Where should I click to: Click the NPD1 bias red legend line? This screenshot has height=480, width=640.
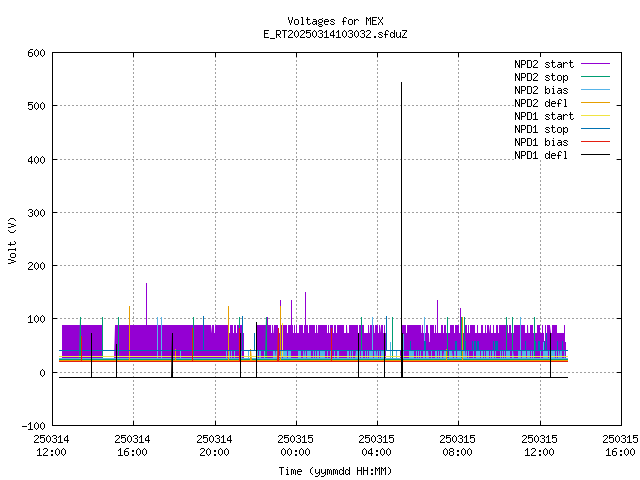tap(595, 142)
